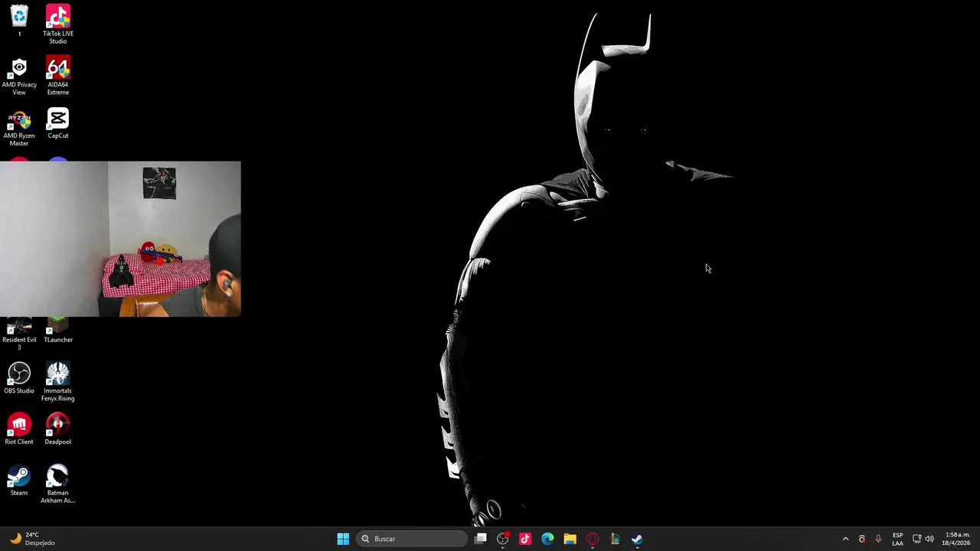Select the Riot Client desktop icon

pos(19,429)
